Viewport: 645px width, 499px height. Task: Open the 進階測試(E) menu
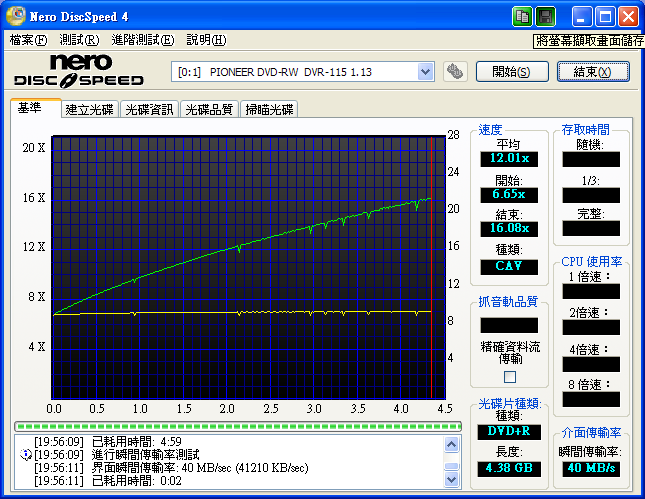coord(142,40)
